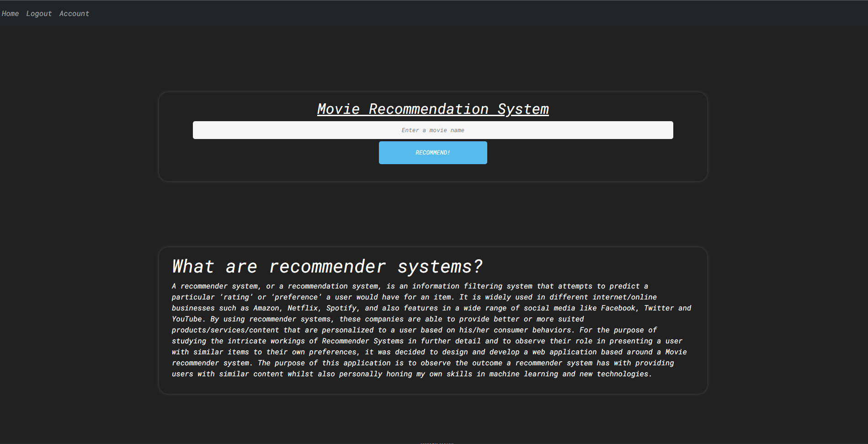Click the word 'Amazon' in the paragraph
The image size is (868, 444).
(266, 308)
